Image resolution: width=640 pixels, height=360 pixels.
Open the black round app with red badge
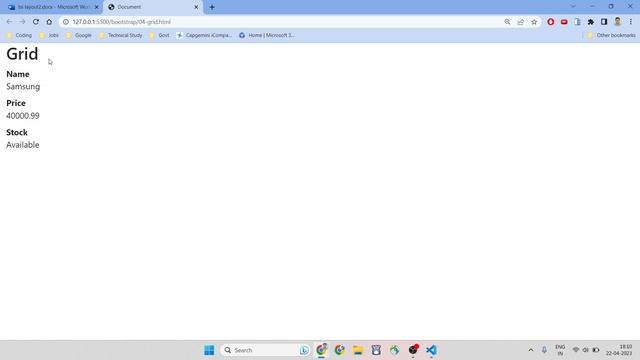[413, 350]
